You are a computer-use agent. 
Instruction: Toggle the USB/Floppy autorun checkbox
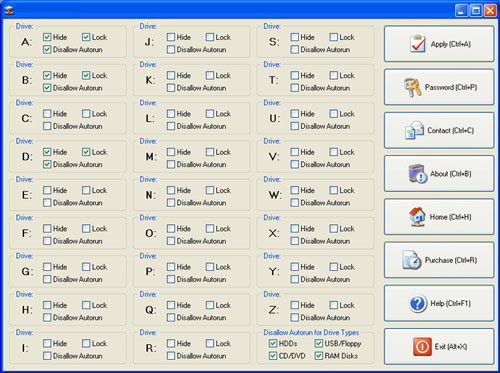tap(319, 343)
